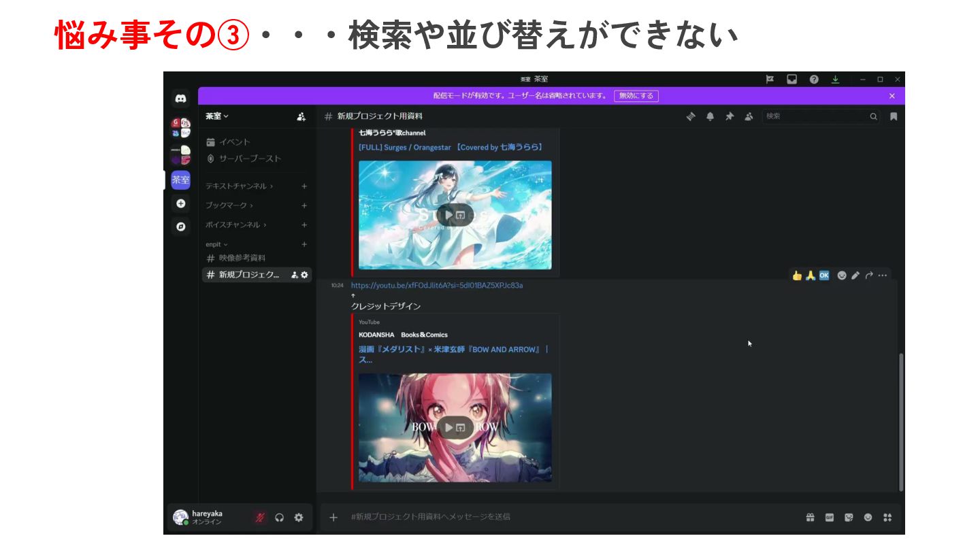The height and width of the screenshot is (551, 980).
Task: Open the youtu.be/xfFOdJlit6A link
Action: 437,286
